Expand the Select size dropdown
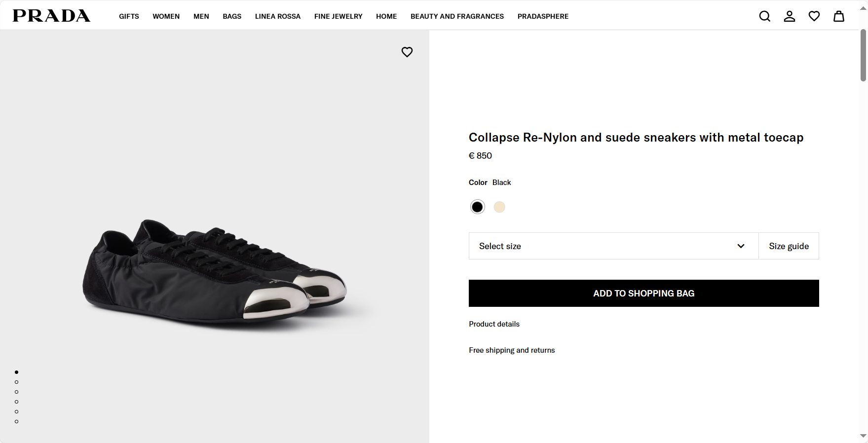Screen dimensions: 868x443 click(x=613, y=246)
